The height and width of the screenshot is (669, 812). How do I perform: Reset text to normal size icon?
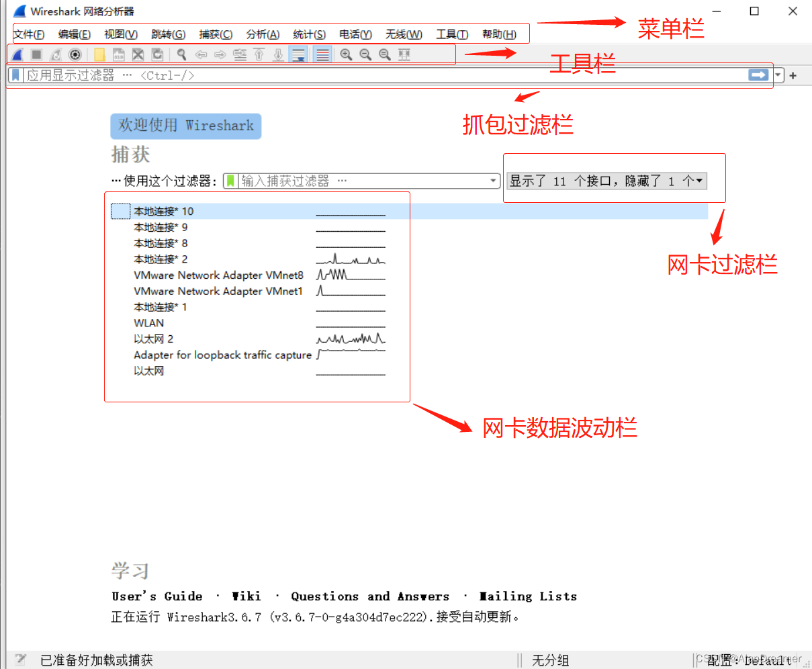click(385, 54)
